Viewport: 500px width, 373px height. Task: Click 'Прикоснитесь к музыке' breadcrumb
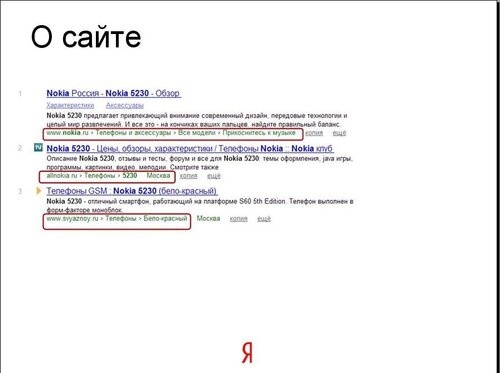[259, 133]
